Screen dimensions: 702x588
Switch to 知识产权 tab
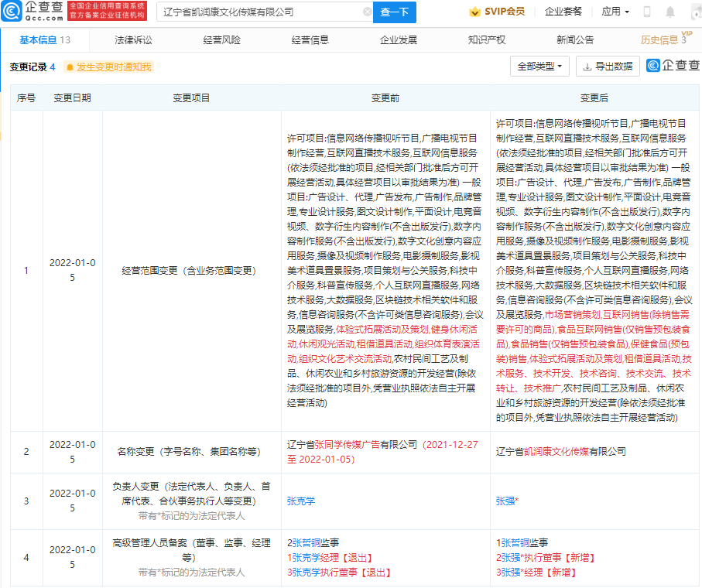(487, 39)
